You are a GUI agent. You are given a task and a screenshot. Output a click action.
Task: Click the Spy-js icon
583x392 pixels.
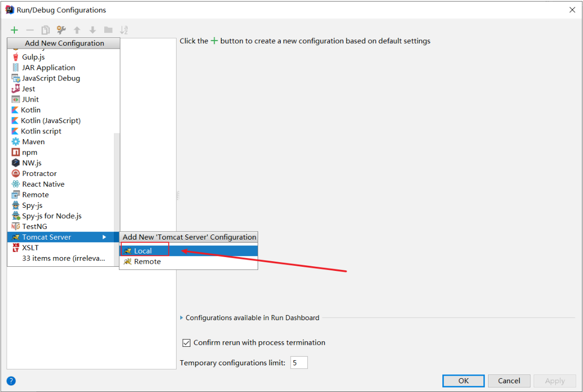click(15, 205)
